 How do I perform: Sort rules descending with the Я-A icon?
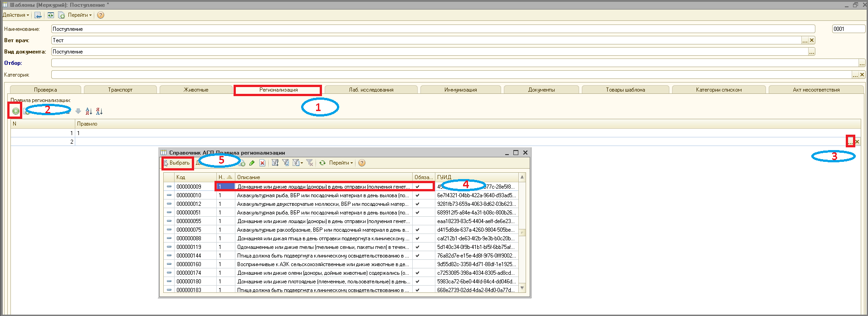99,111
